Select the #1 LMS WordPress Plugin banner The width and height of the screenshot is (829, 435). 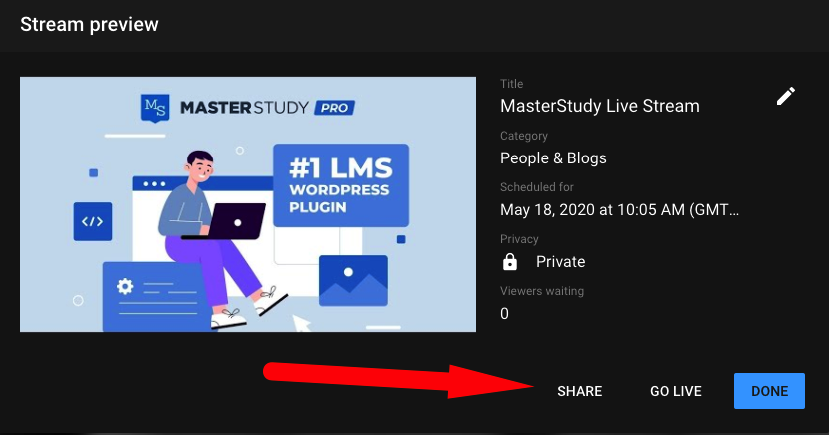[x=341, y=185]
